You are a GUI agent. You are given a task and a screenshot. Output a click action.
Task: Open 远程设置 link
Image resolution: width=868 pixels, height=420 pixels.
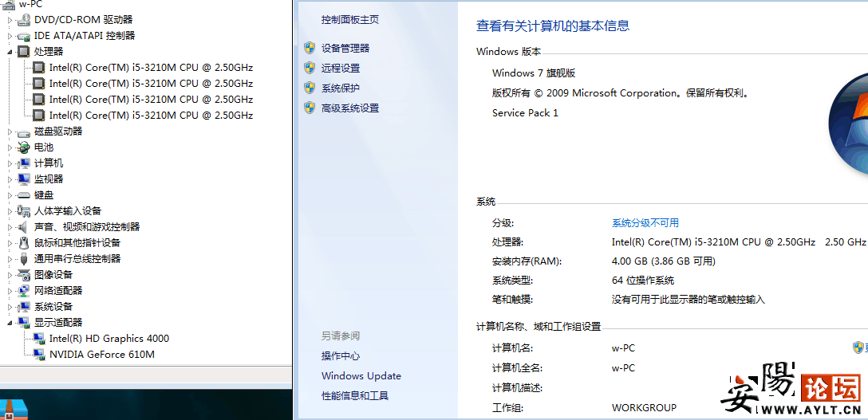[341, 68]
